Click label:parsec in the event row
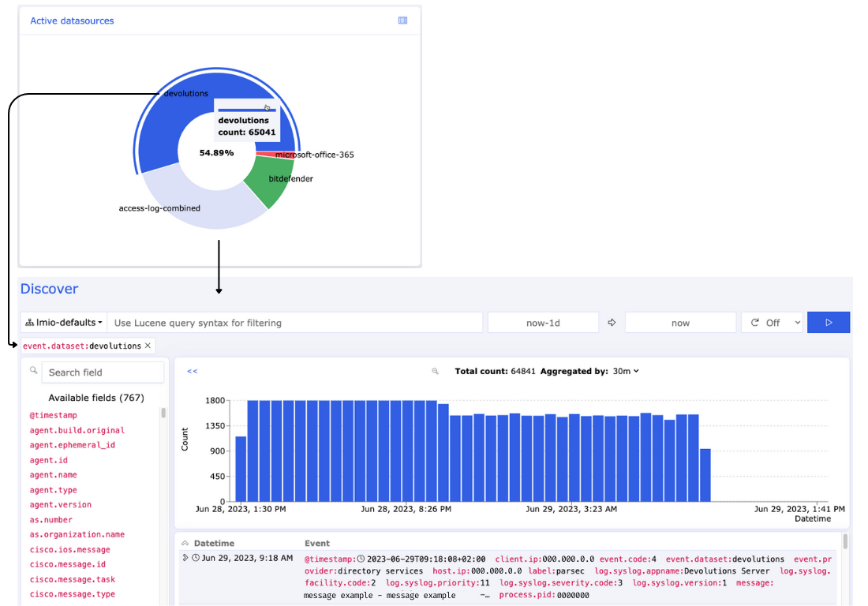868x606 pixels. pyautogui.click(x=556, y=571)
